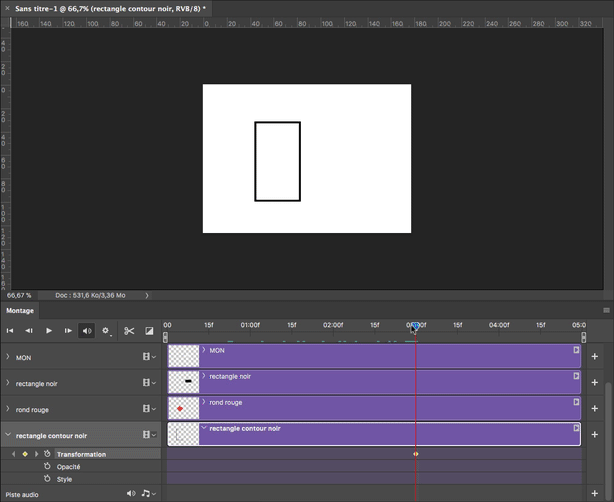Add media to rond rouge track
Viewport: 614px width, 502px height.
pos(594,408)
